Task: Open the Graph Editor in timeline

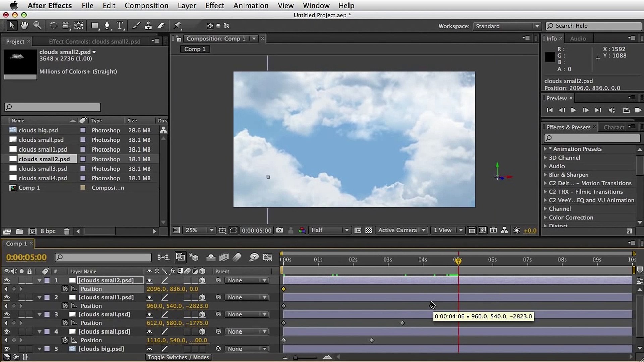Action: (x=267, y=257)
